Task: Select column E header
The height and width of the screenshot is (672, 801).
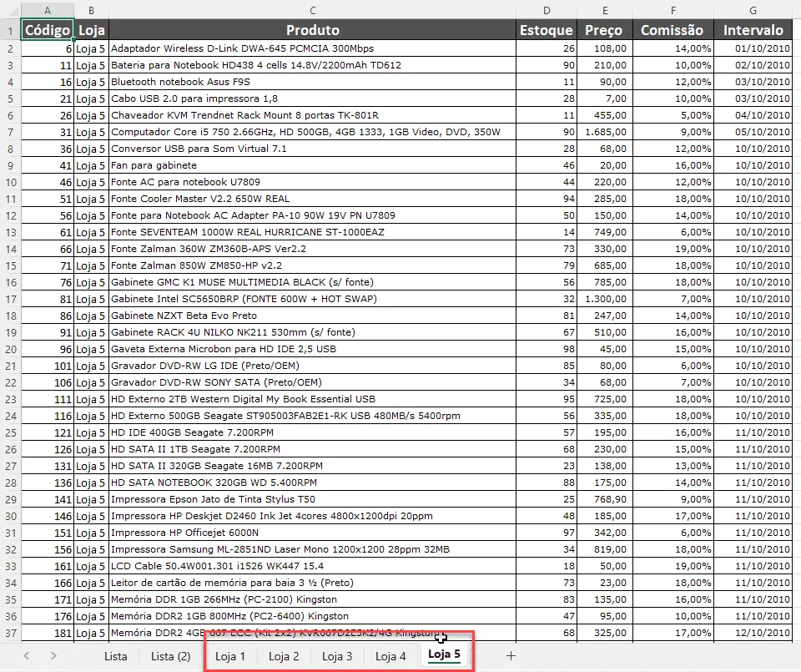Action: 605,10
